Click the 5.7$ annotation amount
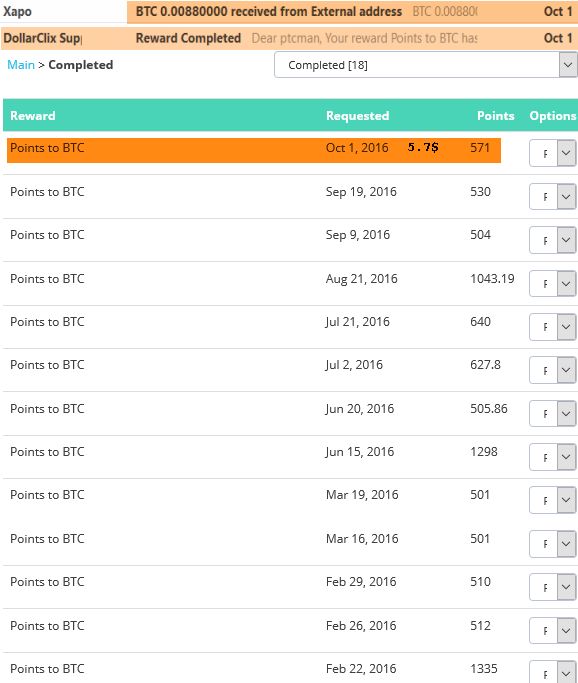 pyautogui.click(x=423, y=147)
